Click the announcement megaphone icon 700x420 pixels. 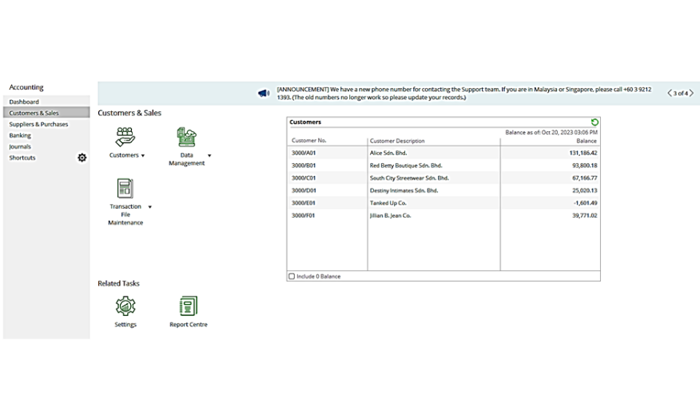264,93
